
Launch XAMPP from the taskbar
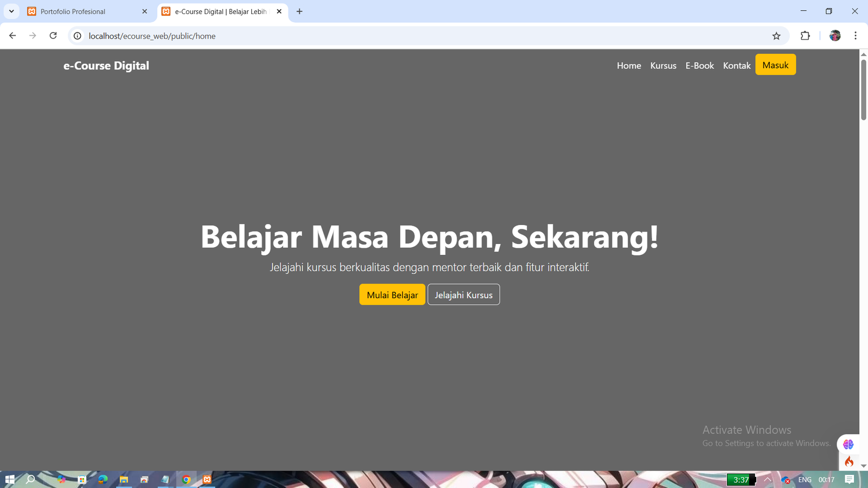point(207,479)
